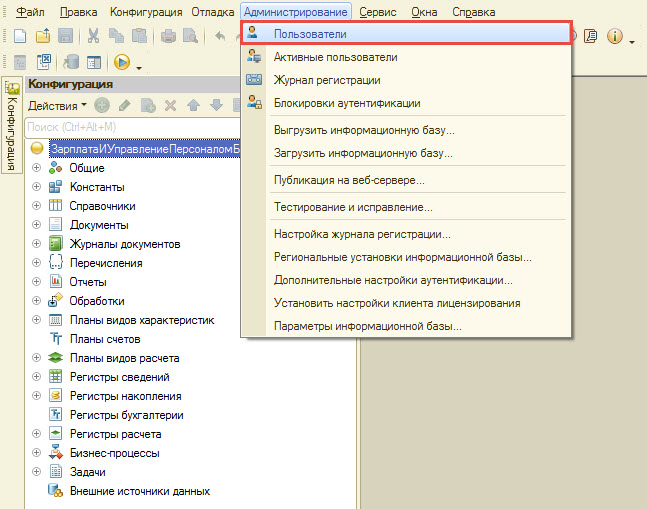Select Планы счетов in configuration tree

pos(105,339)
